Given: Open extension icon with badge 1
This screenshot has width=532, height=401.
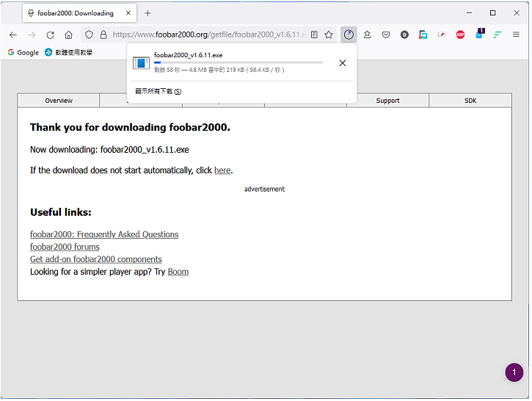Looking at the screenshot, I should (x=480, y=34).
